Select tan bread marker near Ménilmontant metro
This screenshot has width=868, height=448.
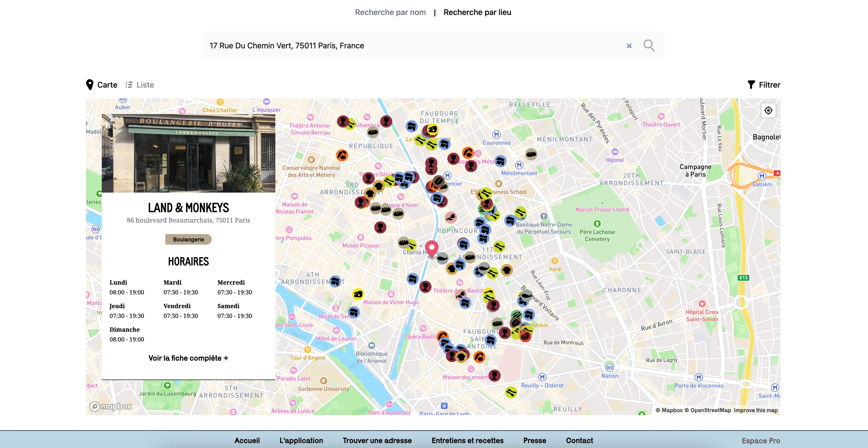(531, 154)
